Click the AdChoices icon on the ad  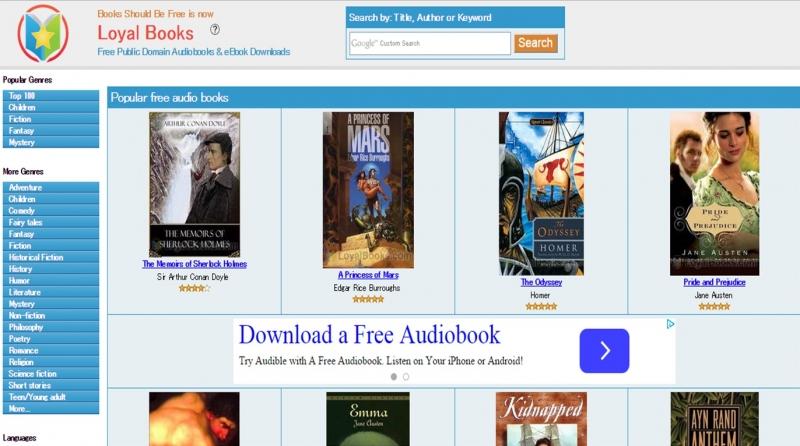pos(670,324)
